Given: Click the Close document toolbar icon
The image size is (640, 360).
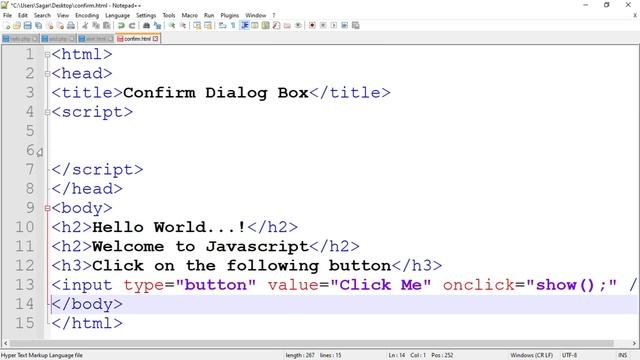Looking at the screenshot, I should 50,25.
